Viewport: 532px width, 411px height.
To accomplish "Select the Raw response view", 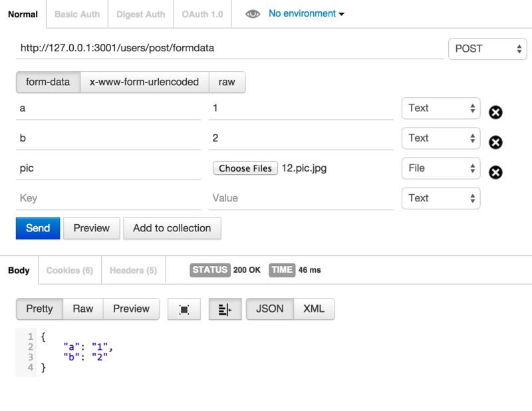I will click(82, 309).
